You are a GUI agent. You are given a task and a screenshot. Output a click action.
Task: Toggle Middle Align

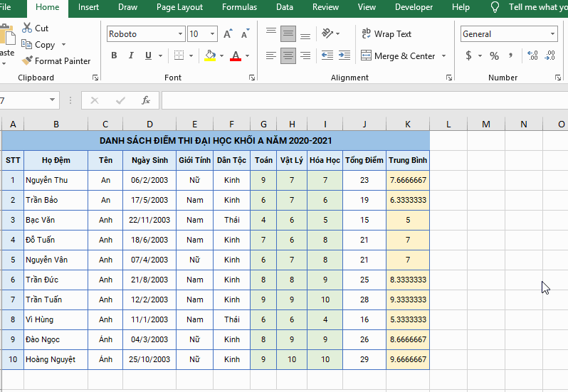point(288,33)
